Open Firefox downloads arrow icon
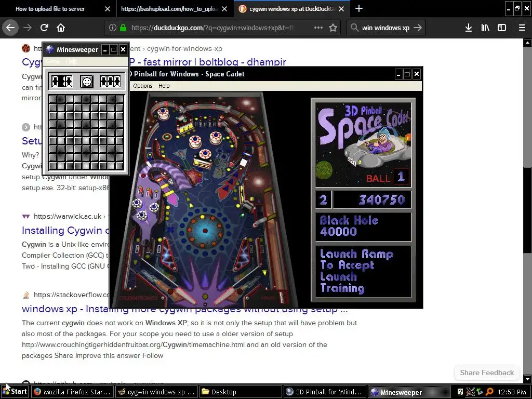 pos(469,28)
